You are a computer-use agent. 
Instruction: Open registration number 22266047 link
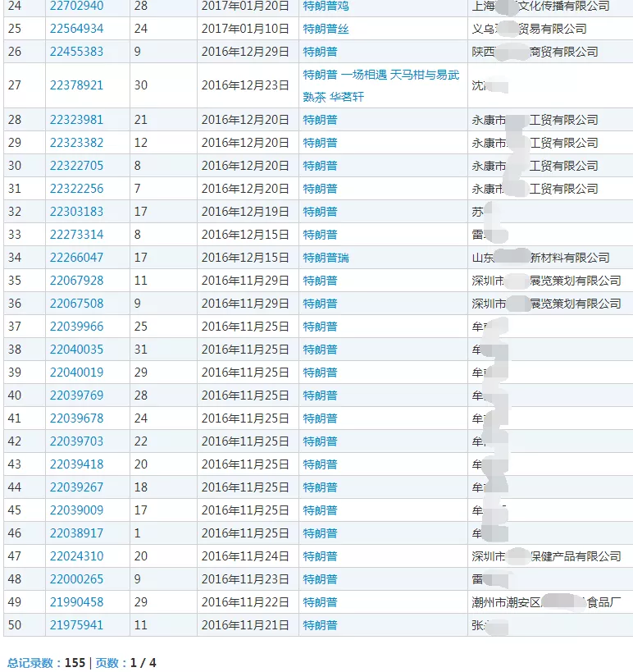click(76, 258)
